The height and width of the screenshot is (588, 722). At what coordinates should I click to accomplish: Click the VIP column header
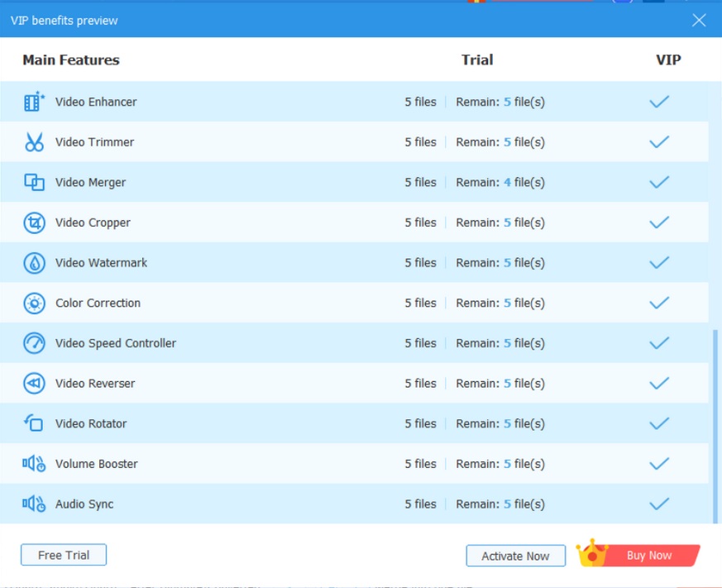pos(668,60)
